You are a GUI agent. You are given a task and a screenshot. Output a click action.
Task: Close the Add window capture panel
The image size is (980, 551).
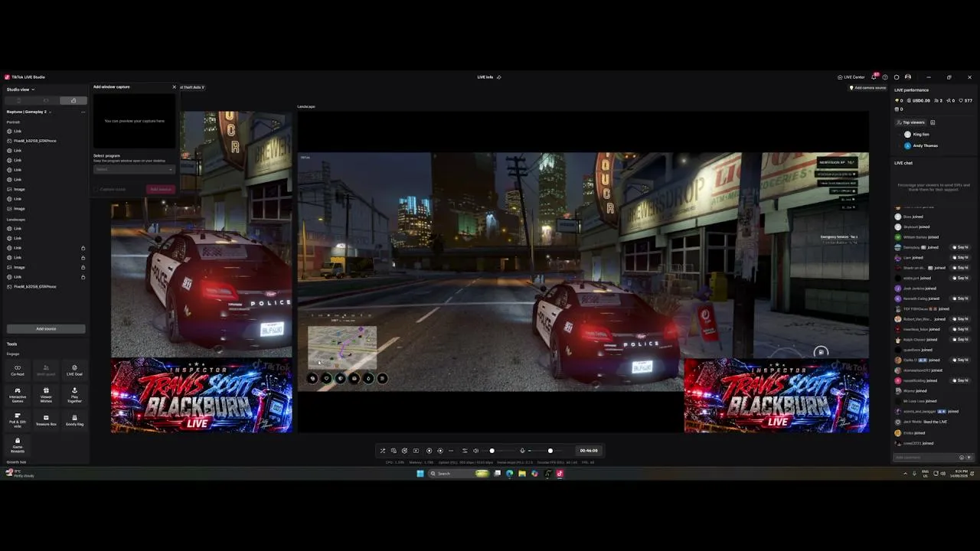174,87
